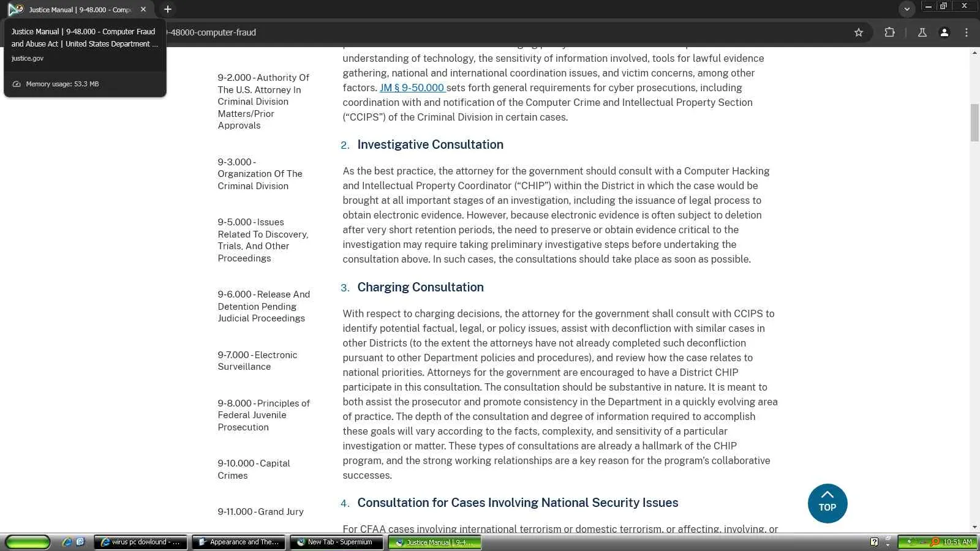Open the Extensions puzzle icon
This screenshot has height=551, width=980.
click(889, 32)
